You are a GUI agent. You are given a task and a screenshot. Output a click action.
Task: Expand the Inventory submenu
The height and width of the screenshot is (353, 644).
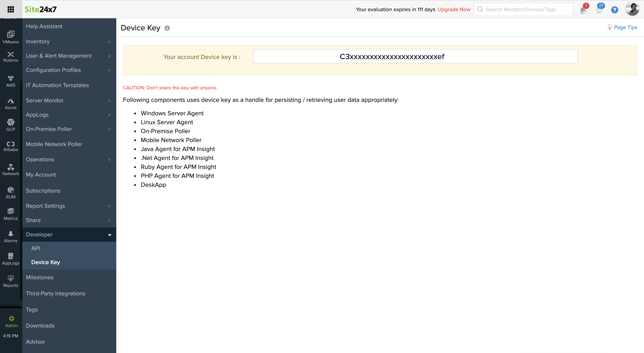[69, 42]
